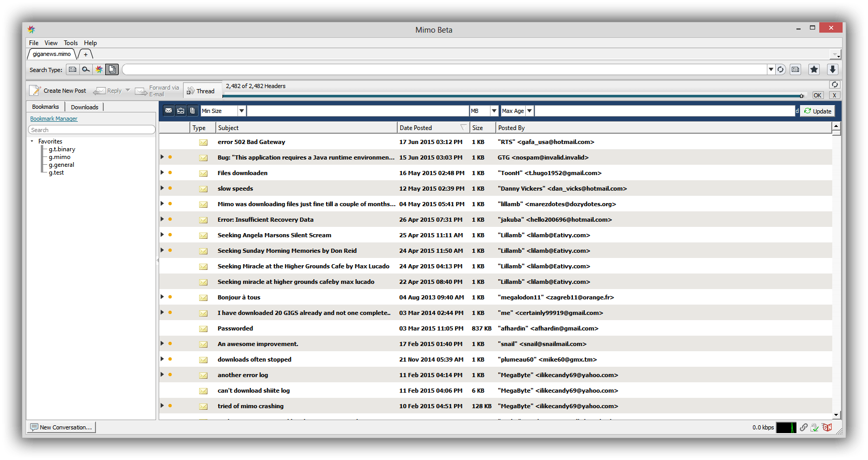This screenshot has width=868, height=460.
Task: Click orange dot on 'downloads often stopped' row
Action: tap(170, 359)
